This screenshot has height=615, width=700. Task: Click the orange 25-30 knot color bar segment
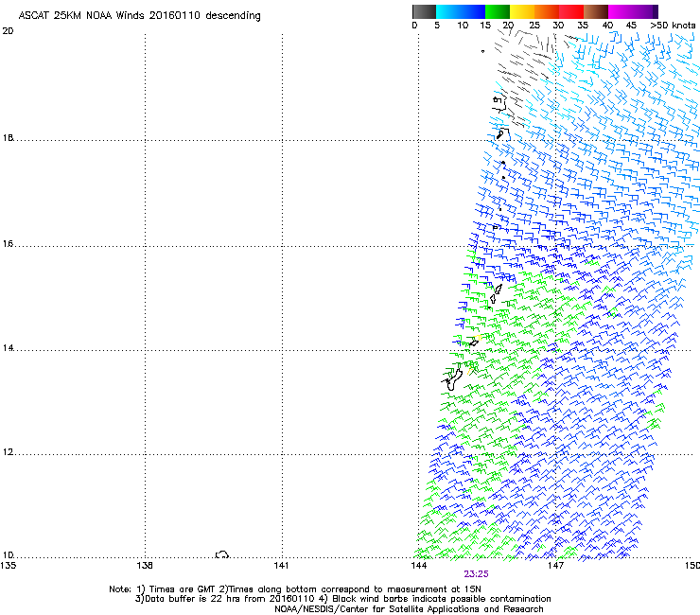(547, 11)
